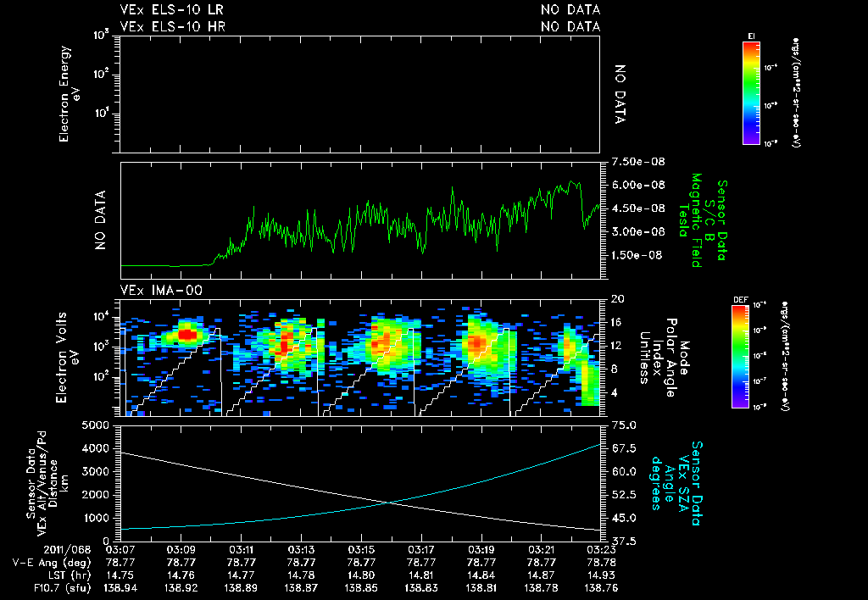868x600 pixels.
Task: Select the "VEx ELS-10 LR" label
Action: click(x=171, y=10)
